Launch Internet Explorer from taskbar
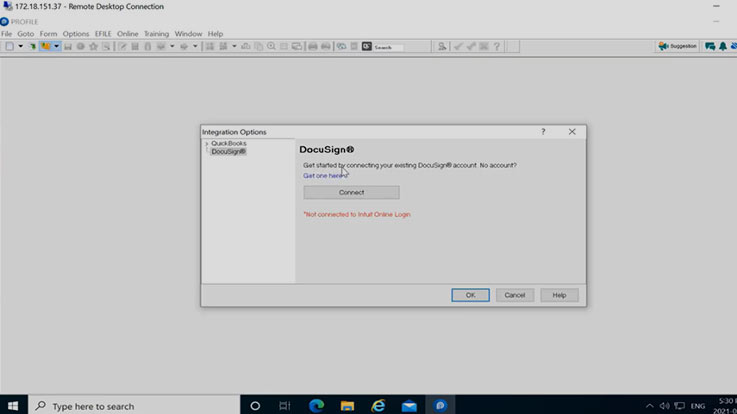The image size is (737, 414). coord(378,406)
